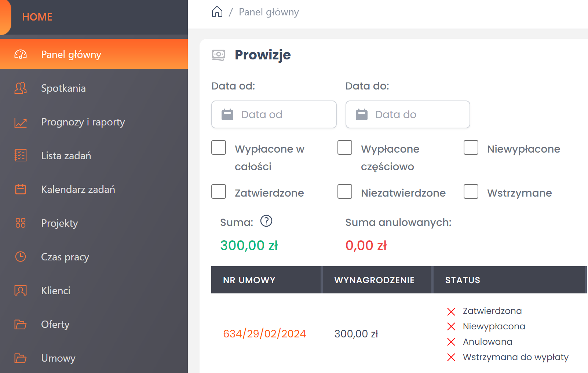Click the Czas pracy clock icon
The width and height of the screenshot is (588, 373).
[x=21, y=257]
